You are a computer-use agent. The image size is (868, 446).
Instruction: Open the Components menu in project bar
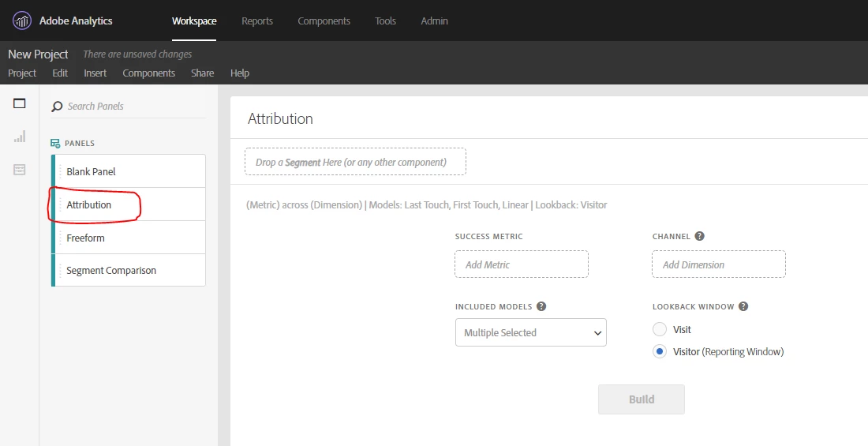click(x=149, y=73)
